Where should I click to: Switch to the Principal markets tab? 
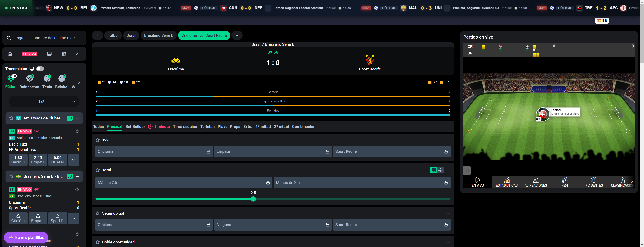[115, 127]
